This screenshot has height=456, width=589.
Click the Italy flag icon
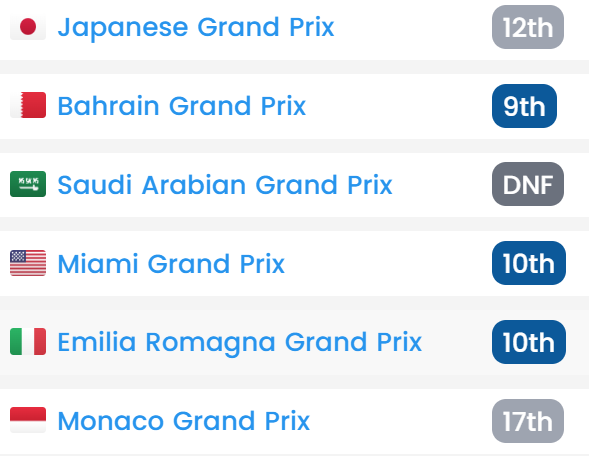coord(28,342)
